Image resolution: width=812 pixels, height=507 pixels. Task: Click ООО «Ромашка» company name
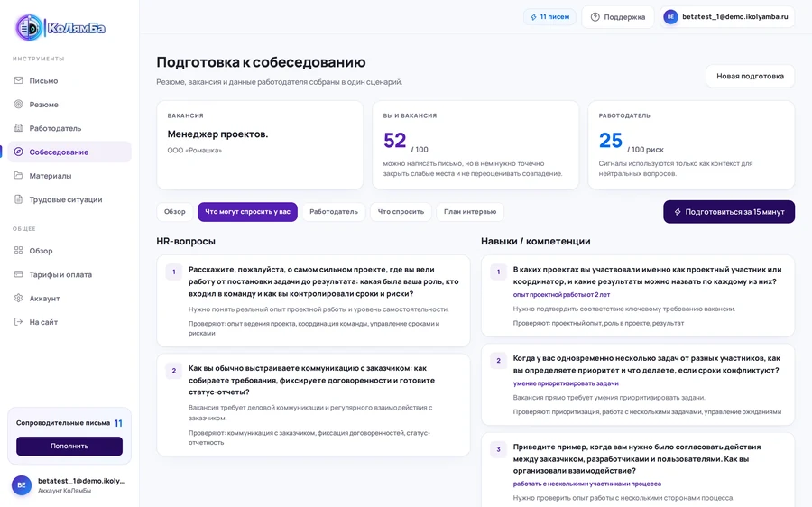point(194,150)
